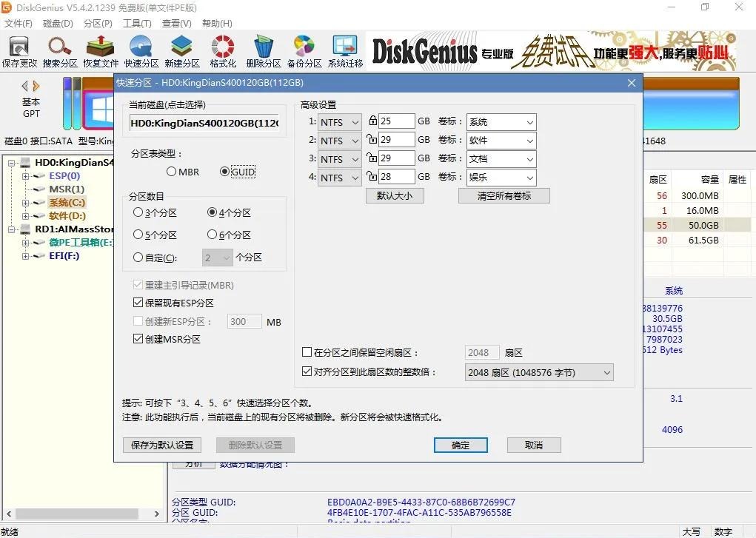
Task: Toggle align partitions to sector multiple checkbox
Action: tap(307, 371)
